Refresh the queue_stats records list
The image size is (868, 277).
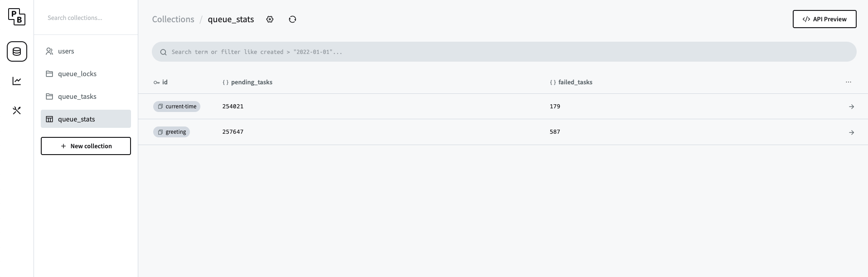pos(292,19)
